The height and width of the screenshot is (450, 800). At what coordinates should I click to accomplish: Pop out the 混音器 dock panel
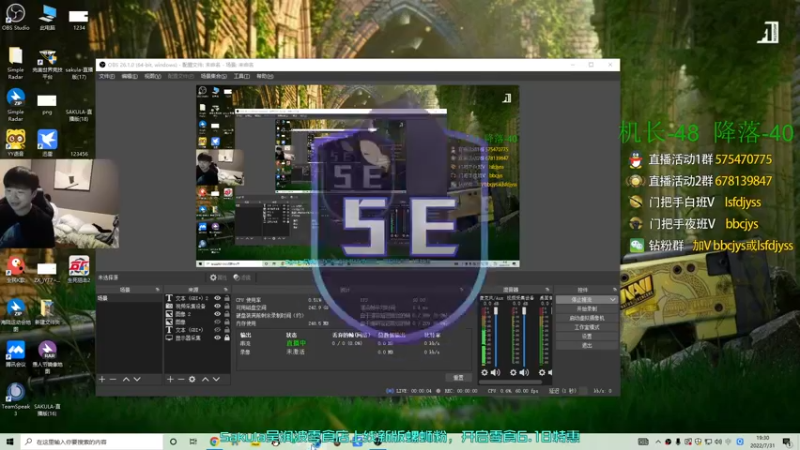547,290
